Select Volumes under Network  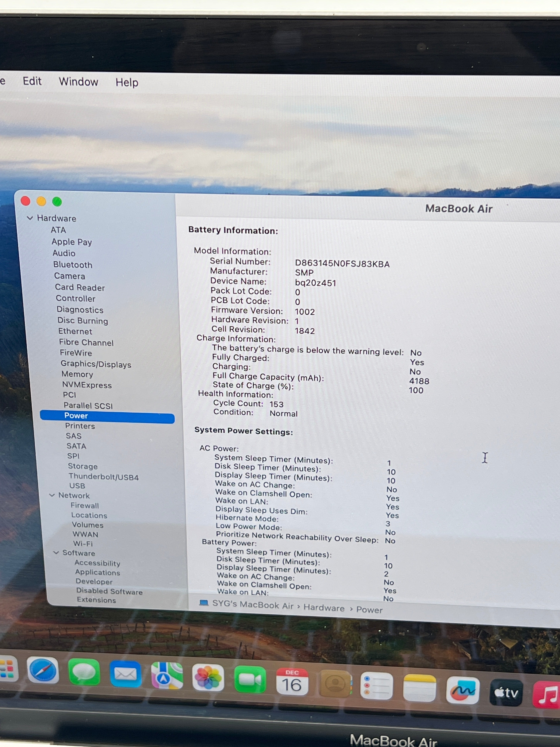click(87, 525)
